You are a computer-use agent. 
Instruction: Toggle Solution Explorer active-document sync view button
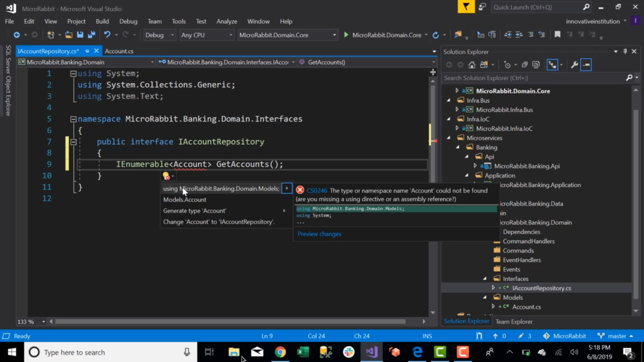(x=552, y=65)
